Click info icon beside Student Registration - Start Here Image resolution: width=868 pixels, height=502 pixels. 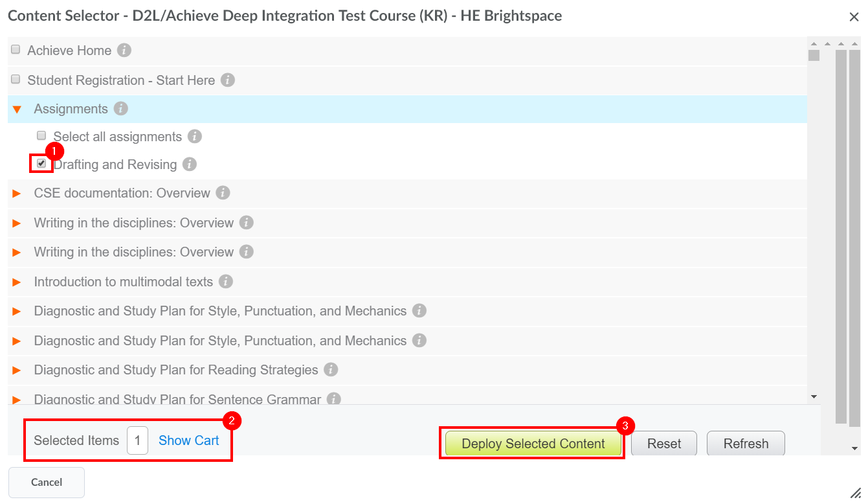click(227, 80)
